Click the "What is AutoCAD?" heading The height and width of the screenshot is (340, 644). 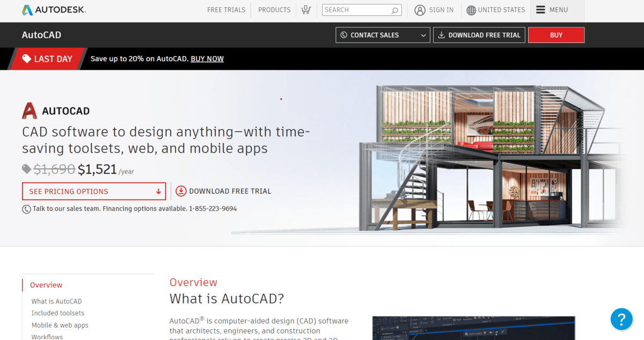pos(226,299)
